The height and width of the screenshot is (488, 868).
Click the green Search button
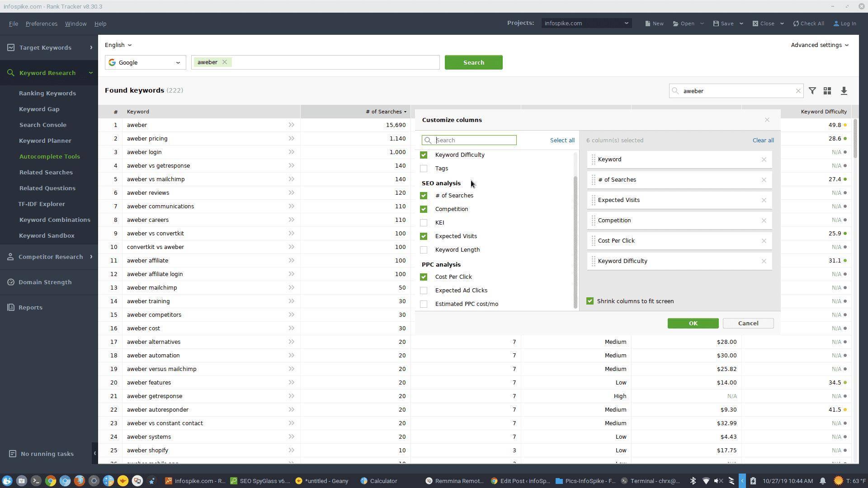(473, 62)
